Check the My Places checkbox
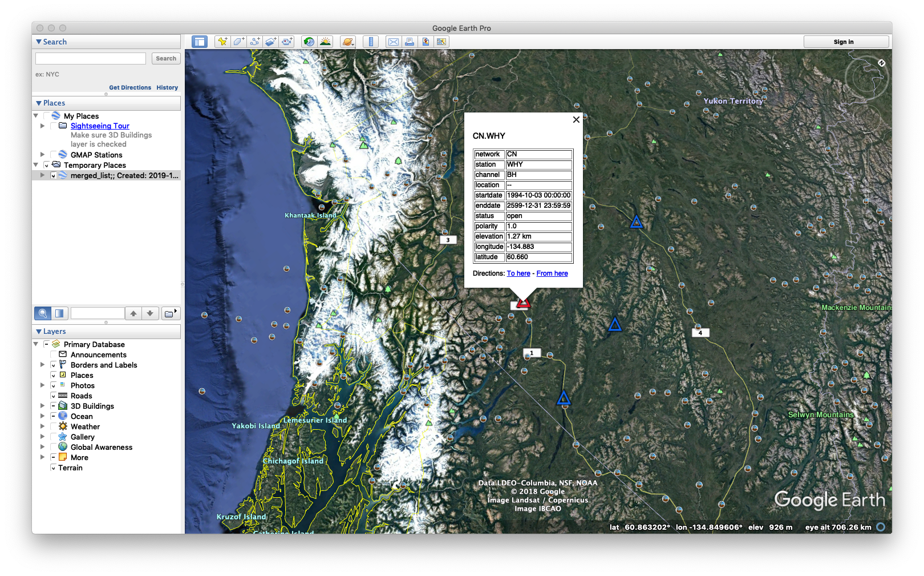The width and height of the screenshot is (924, 576). point(46,116)
